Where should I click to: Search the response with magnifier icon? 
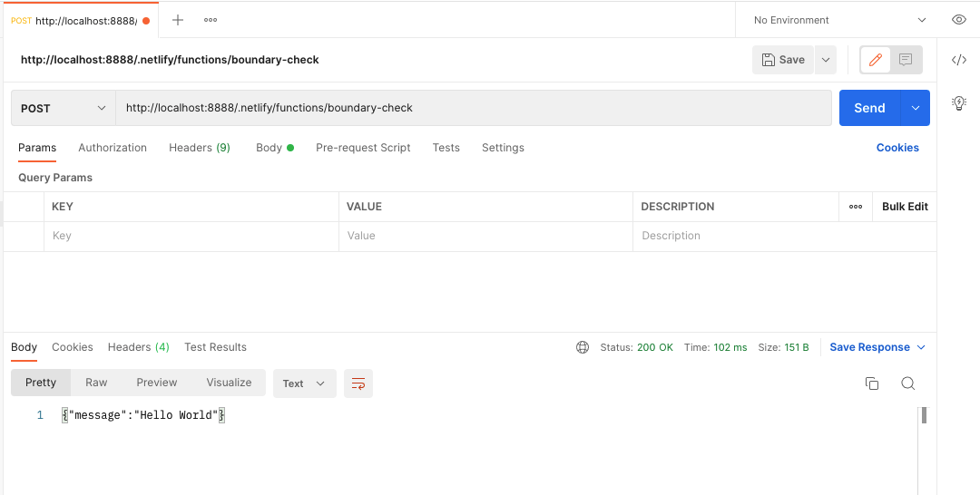click(907, 383)
